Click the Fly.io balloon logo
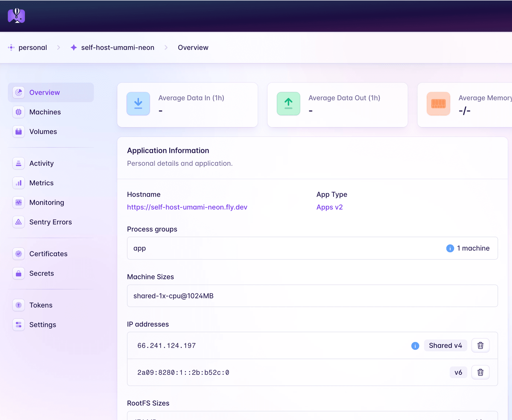 tap(16, 16)
